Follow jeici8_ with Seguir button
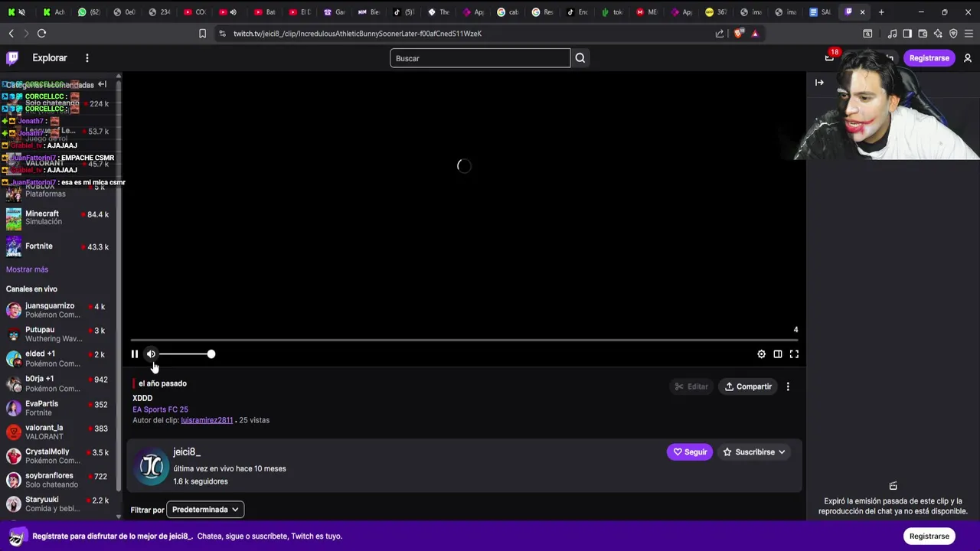Screen dimensions: 980x551 pos(690,452)
